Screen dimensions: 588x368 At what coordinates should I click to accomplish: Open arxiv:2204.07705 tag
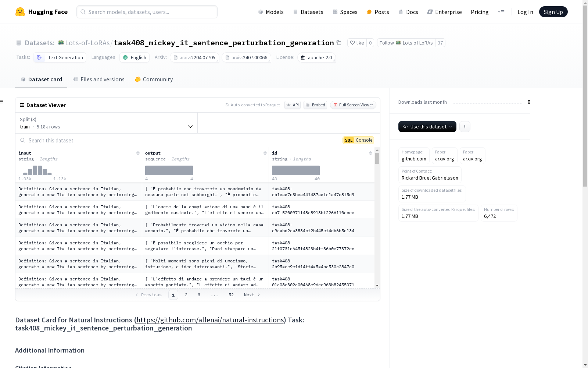coord(194,57)
